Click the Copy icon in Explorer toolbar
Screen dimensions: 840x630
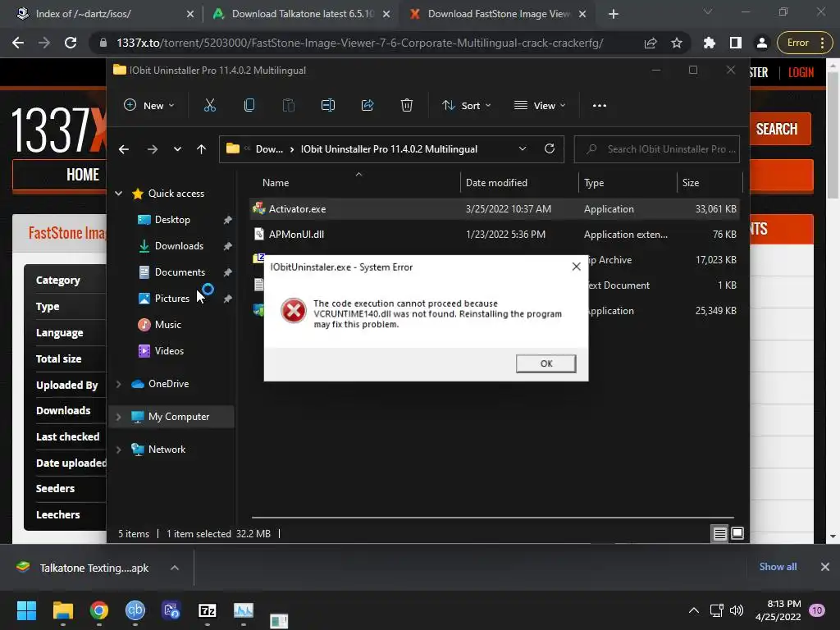tap(249, 106)
